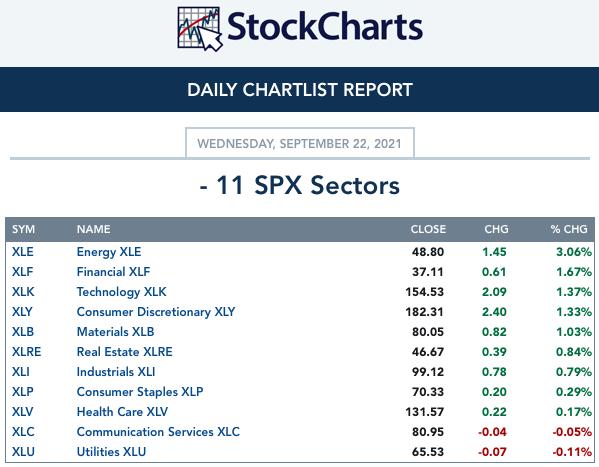
Task: Select the XLF ticker symbol
Action: pos(23,272)
